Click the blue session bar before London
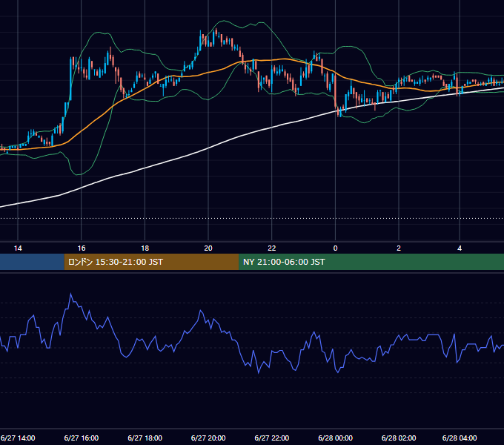Viewport: 504px width, 445px height. (32, 262)
